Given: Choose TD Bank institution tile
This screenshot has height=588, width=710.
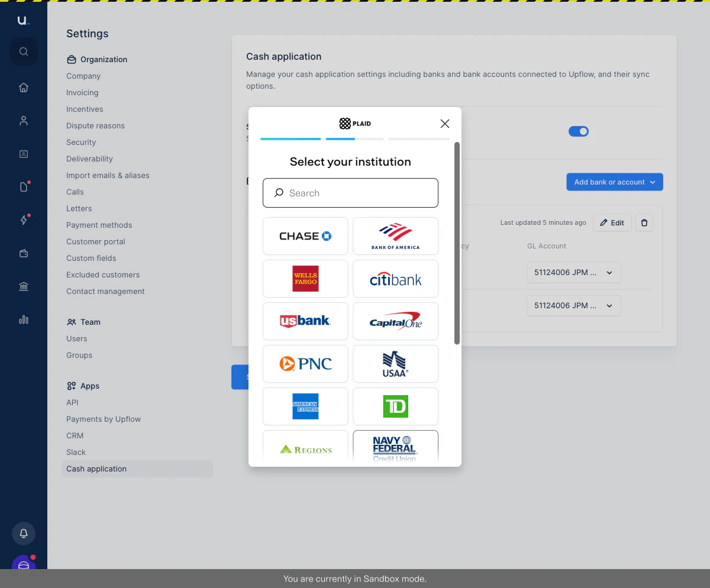Looking at the screenshot, I should pyautogui.click(x=396, y=406).
